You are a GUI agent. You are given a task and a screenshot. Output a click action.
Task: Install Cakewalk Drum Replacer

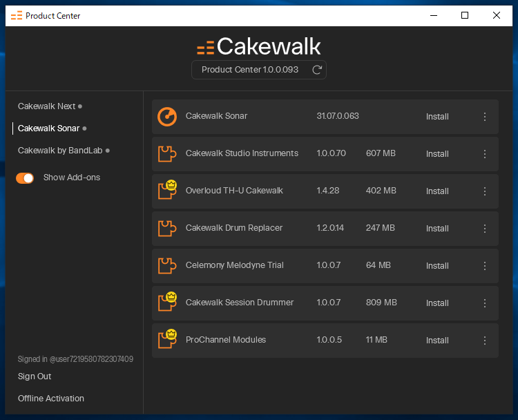pos(437,229)
